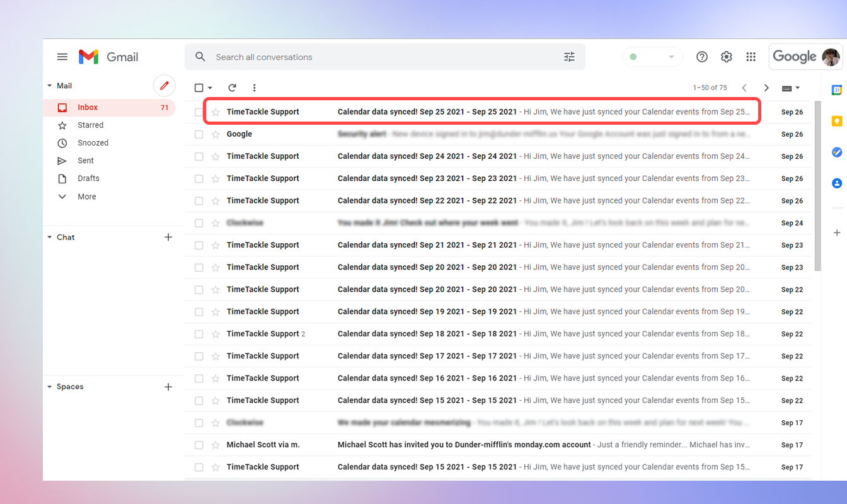Go to older messages arrow
847x504 pixels.
tap(766, 88)
